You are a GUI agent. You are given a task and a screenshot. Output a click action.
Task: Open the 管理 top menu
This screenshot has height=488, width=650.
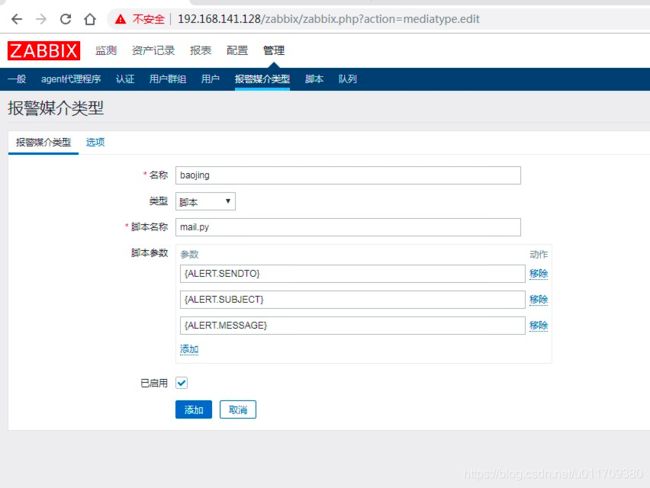(274, 51)
